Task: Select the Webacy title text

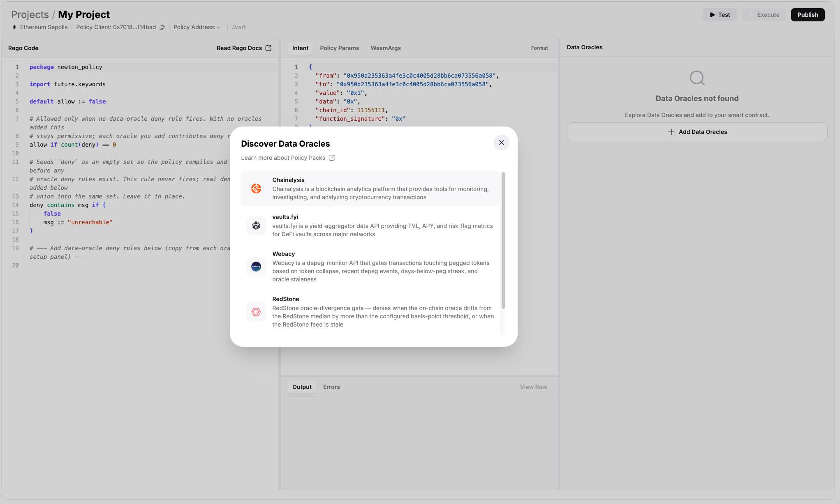Action: [283, 254]
